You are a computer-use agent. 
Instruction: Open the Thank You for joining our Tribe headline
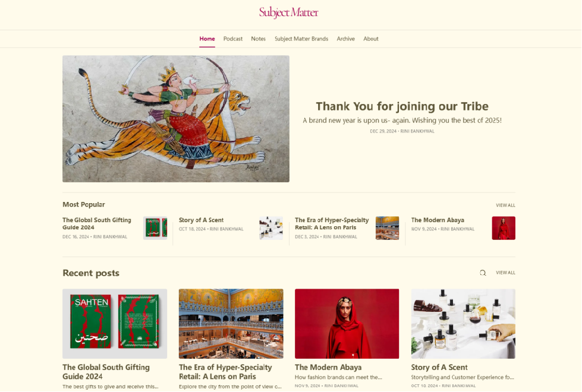[402, 106]
